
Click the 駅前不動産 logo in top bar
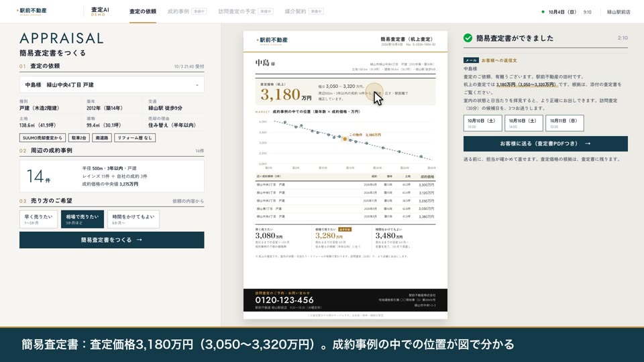pos(32,11)
